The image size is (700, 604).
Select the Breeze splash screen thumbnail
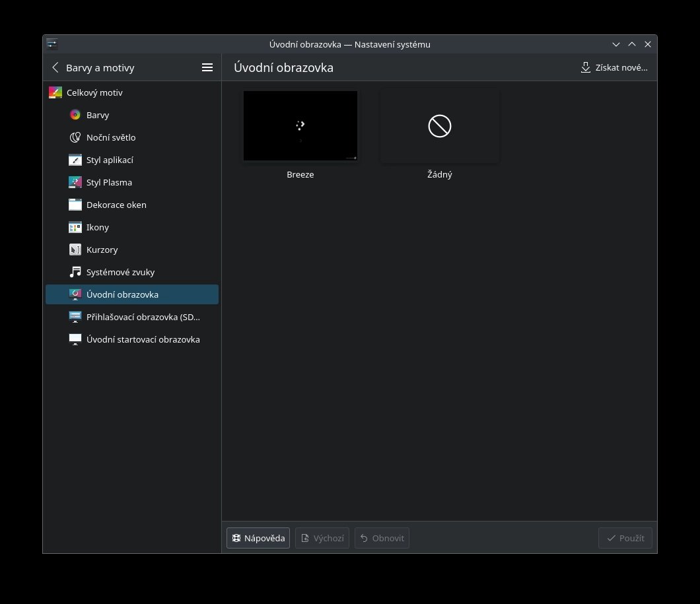click(300, 126)
